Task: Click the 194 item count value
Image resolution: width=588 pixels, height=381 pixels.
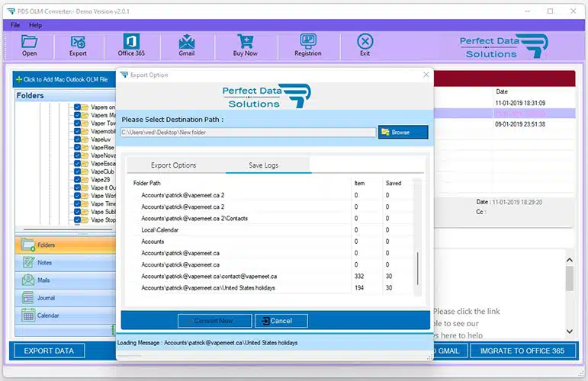Action: [x=359, y=288]
